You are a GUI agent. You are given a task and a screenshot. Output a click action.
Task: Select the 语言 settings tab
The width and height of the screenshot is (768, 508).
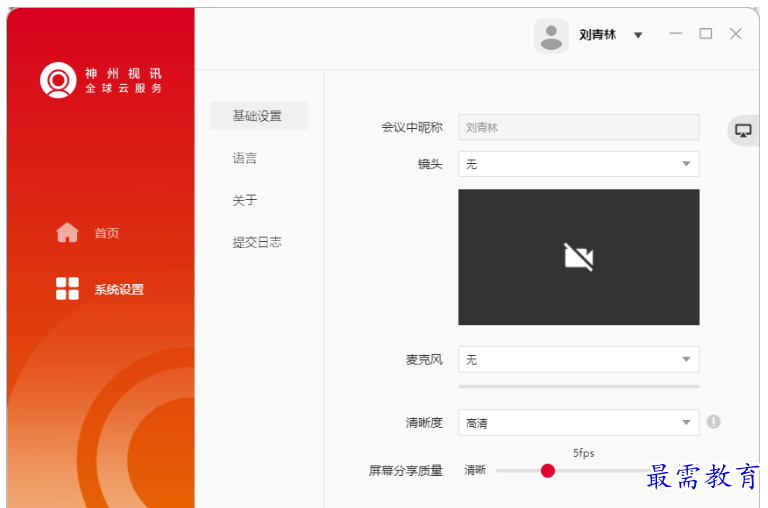coord(244,158)
